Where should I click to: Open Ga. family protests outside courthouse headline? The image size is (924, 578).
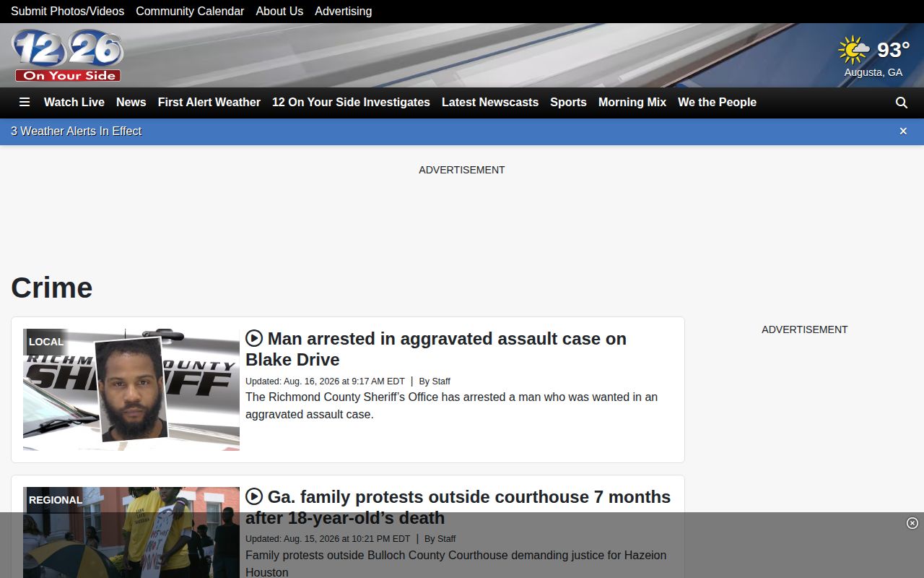pyautogui.click(x=458, y=507)
